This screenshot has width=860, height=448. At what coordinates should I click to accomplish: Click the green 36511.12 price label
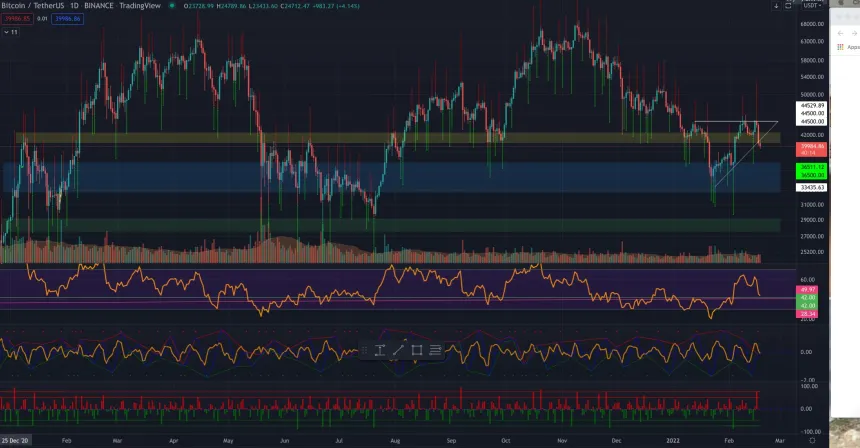tap(812, 167)
